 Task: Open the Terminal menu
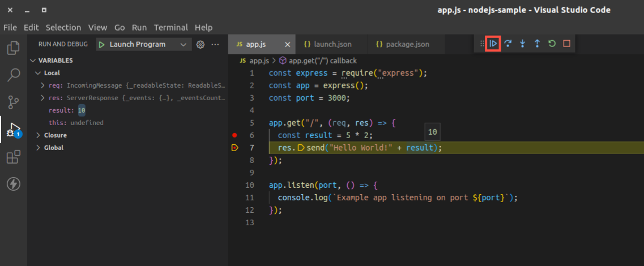point(171,28)
